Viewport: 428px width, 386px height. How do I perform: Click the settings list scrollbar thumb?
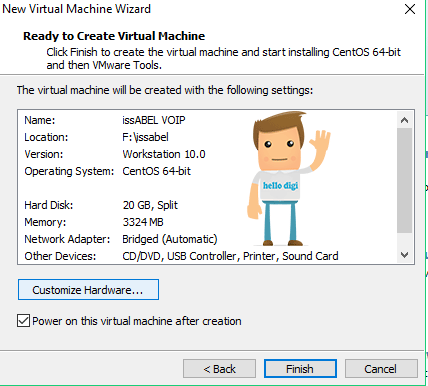point(405,180)
